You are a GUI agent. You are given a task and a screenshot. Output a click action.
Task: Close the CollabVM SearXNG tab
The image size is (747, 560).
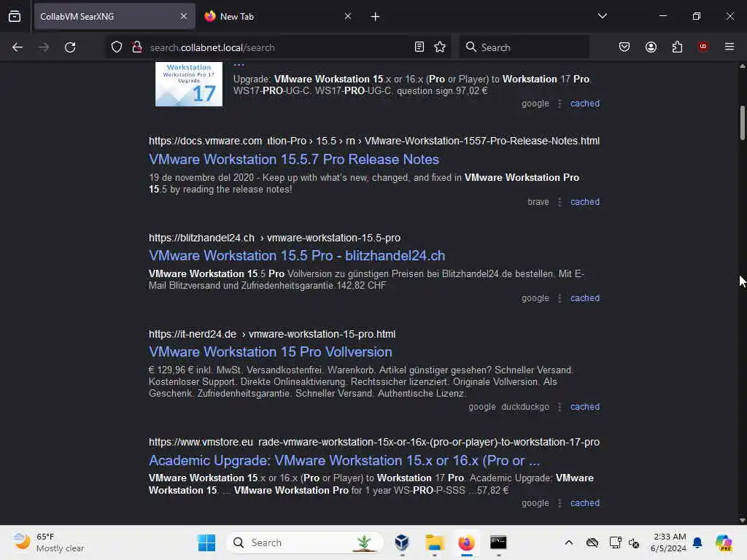(x=184, y=16)
